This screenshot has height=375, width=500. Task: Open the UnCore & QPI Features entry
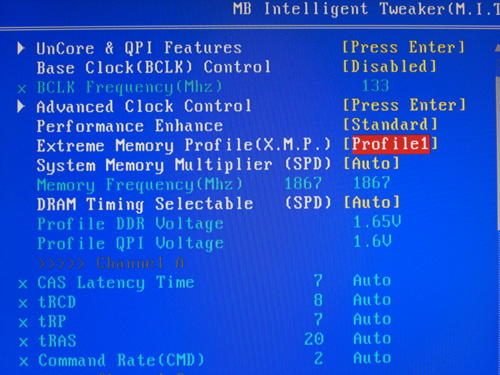[139, 48]
